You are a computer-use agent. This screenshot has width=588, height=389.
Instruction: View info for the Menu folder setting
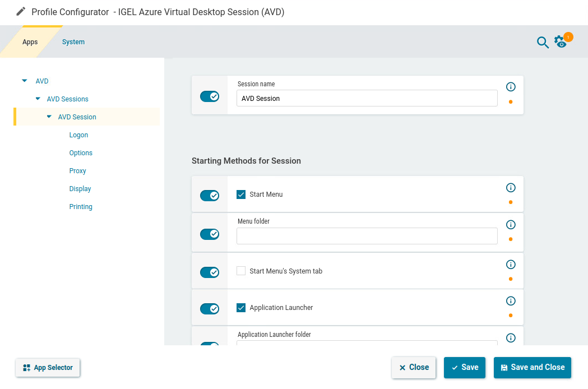(x=511, y=225)
